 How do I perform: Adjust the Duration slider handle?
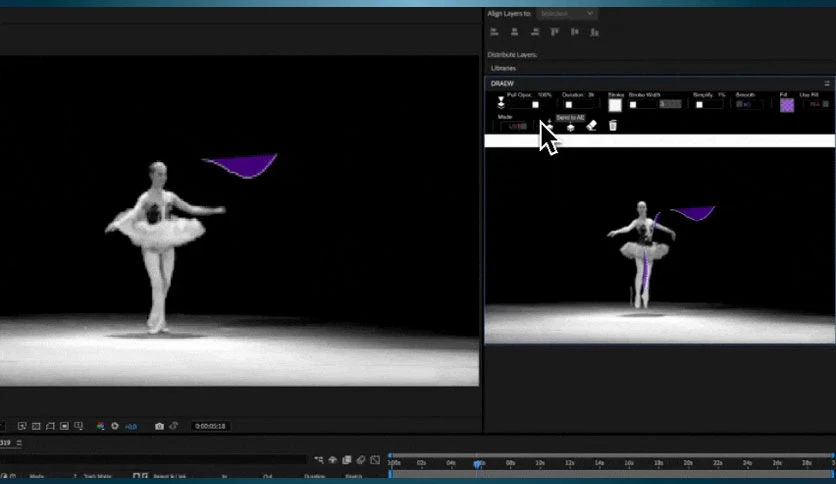[568, 105]
